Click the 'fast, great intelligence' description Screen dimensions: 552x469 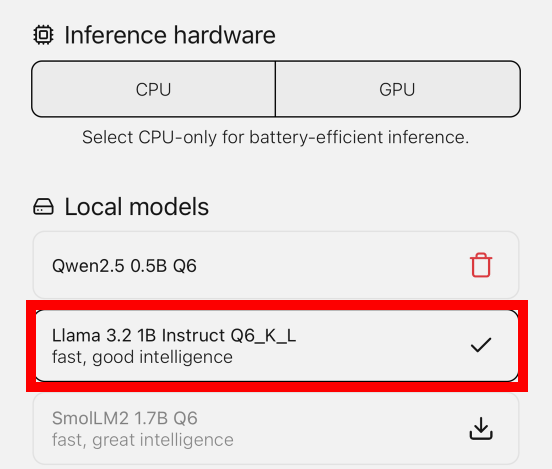click(143, 440)
